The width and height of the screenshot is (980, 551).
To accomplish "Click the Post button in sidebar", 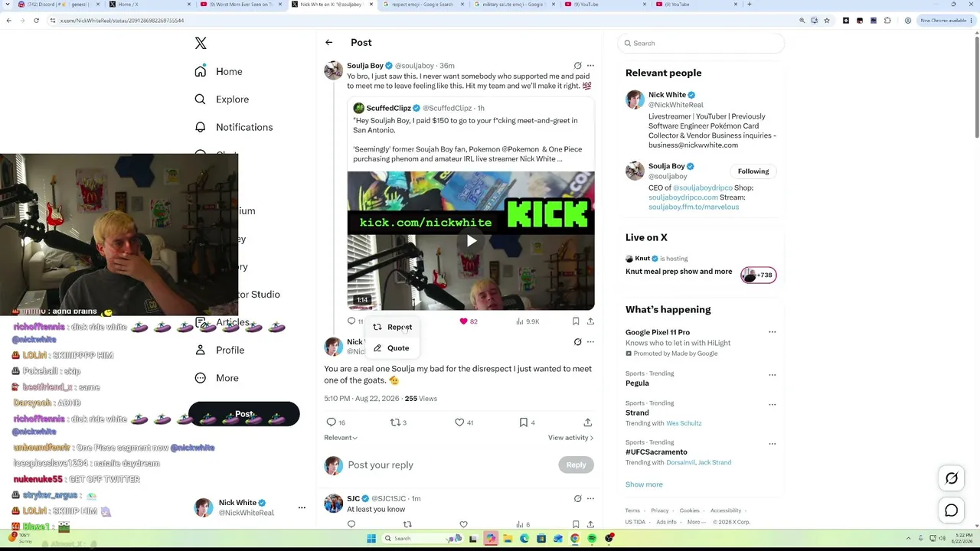I will 244,414.
